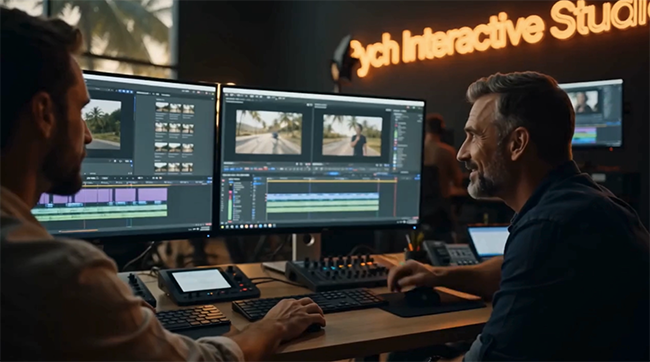This screenshot has height=362, width=650.
Task: Expand the media bin dropdown above thumbnails
Action: tap(143, 94)
